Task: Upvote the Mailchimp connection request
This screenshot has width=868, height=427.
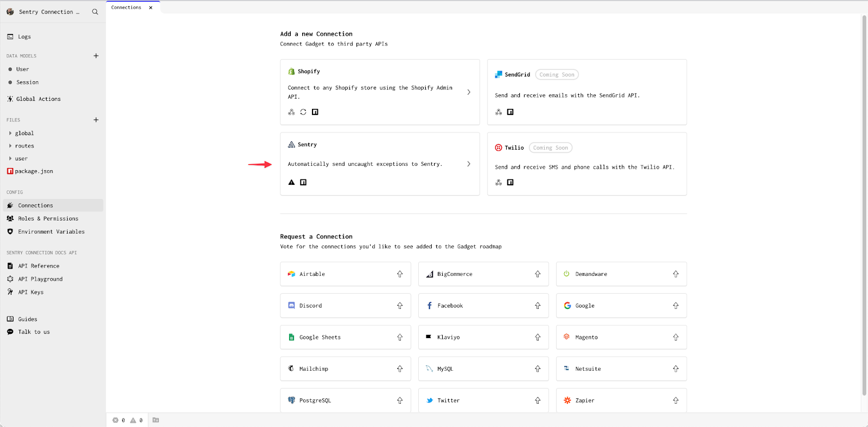Action: coord(400,369)
